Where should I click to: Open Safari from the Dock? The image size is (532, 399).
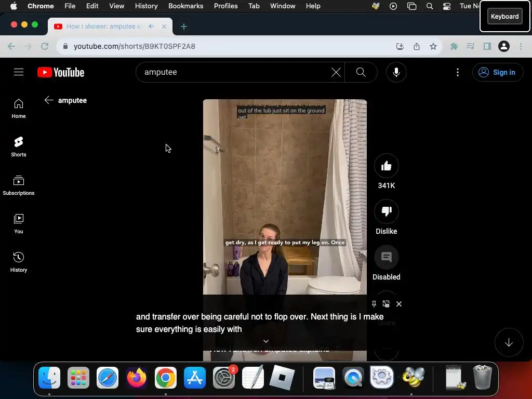coord(108,378)
